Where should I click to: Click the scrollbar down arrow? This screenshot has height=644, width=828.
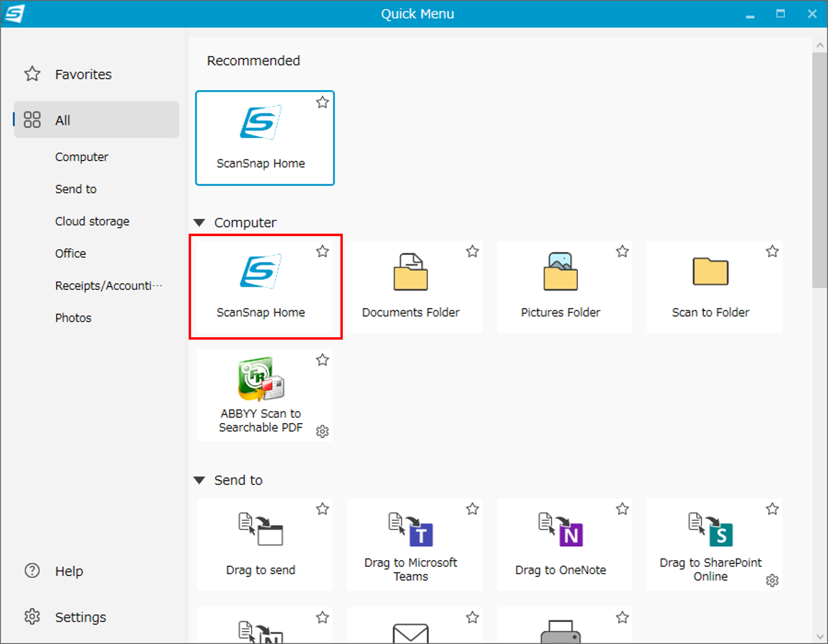coord(820,637)
